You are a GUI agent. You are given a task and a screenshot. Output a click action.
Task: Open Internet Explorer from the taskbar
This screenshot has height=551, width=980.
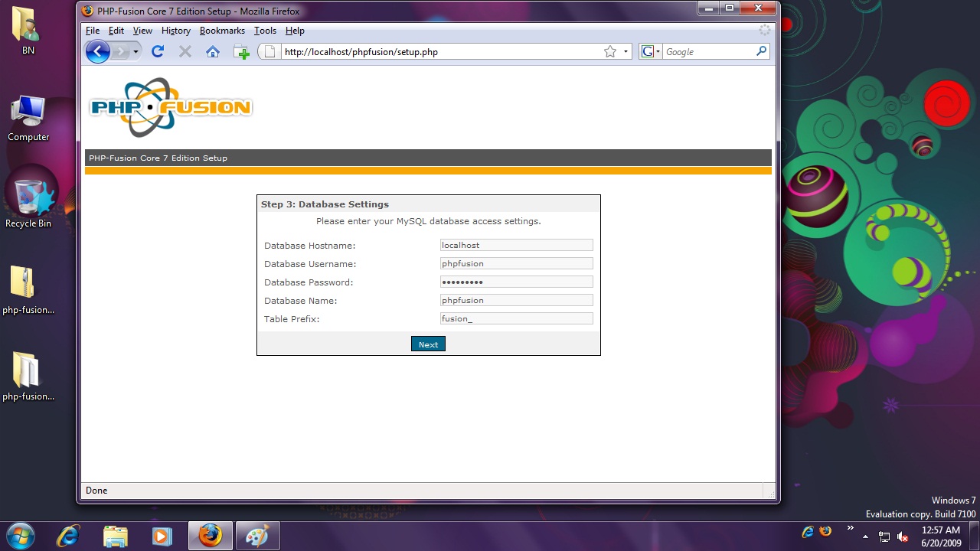[69, 536]
